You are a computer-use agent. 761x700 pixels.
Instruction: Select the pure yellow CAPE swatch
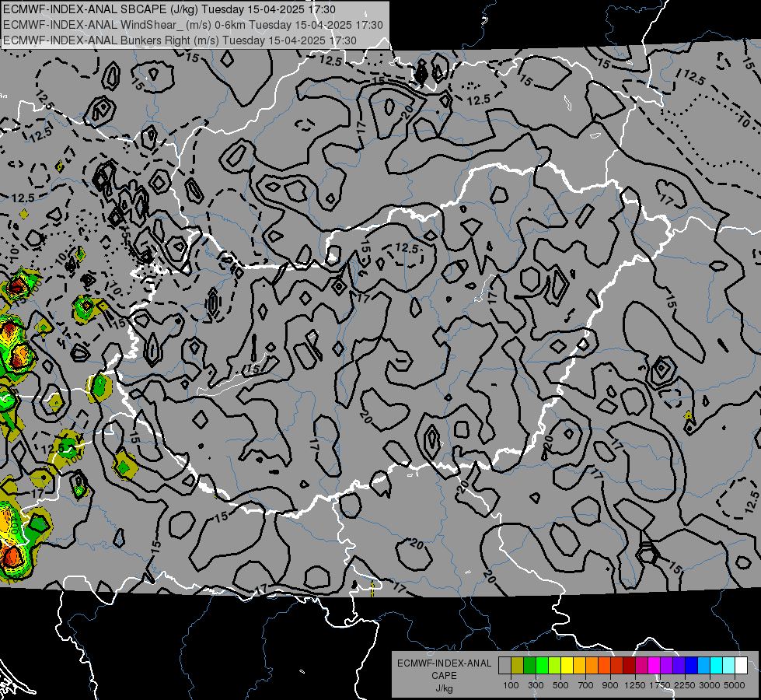[x=567, y=665]
